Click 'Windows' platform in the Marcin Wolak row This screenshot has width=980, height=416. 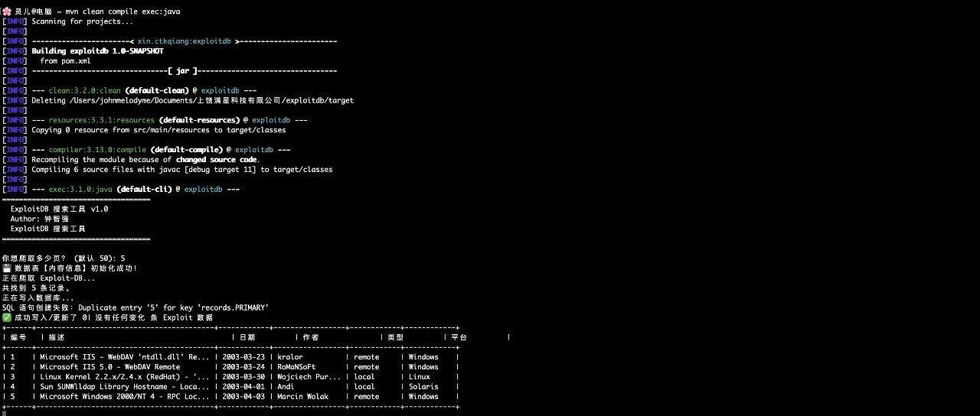point(423,397)
